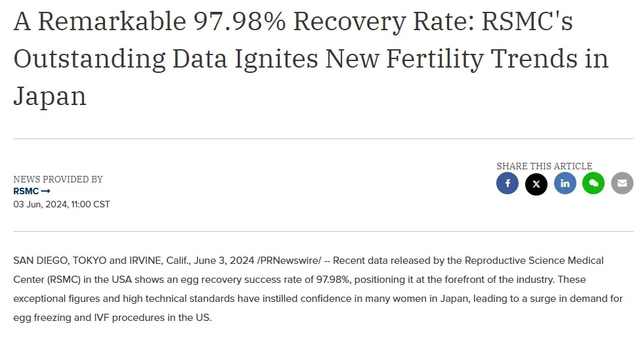Share the article via LinkedIn icon

tap(565, 183)
